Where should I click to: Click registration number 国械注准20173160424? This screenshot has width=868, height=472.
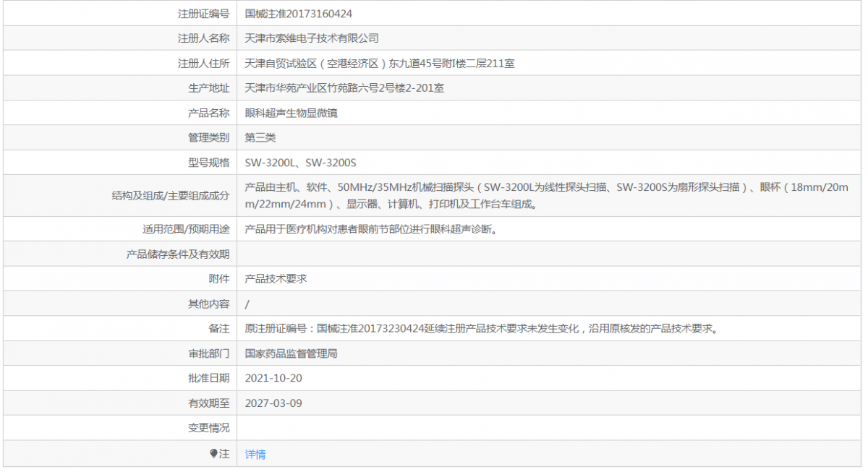tap(299, 14)
